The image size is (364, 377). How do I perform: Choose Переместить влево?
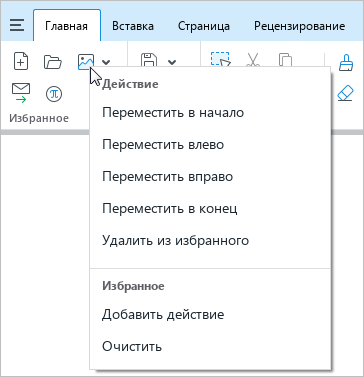click(x=210, y=145)
